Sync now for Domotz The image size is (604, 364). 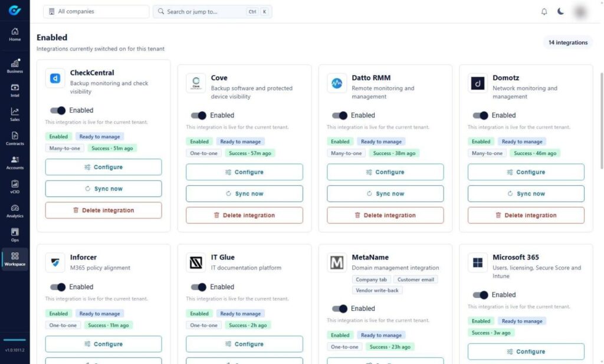pos(526,194)
